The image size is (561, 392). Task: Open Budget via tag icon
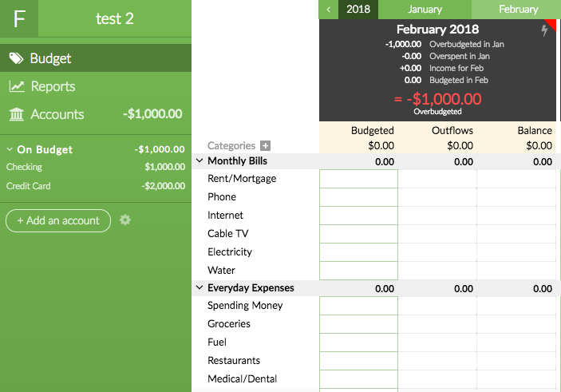tap(16, 58)
